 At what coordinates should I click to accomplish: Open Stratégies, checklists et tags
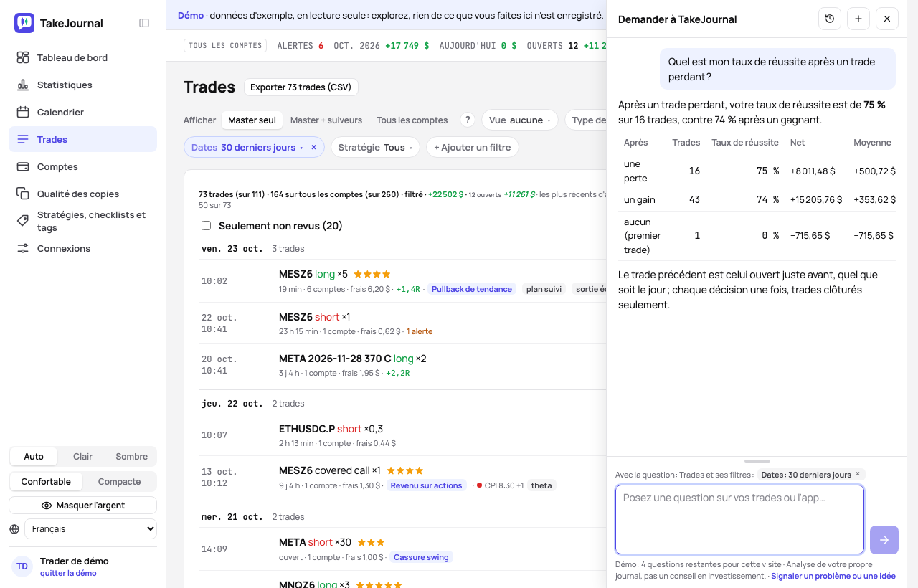[x=83, y=221]
